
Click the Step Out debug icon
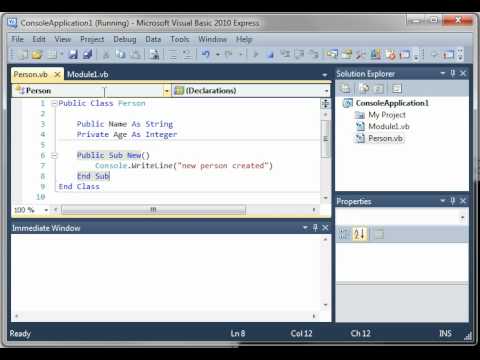tap(314, 54)
